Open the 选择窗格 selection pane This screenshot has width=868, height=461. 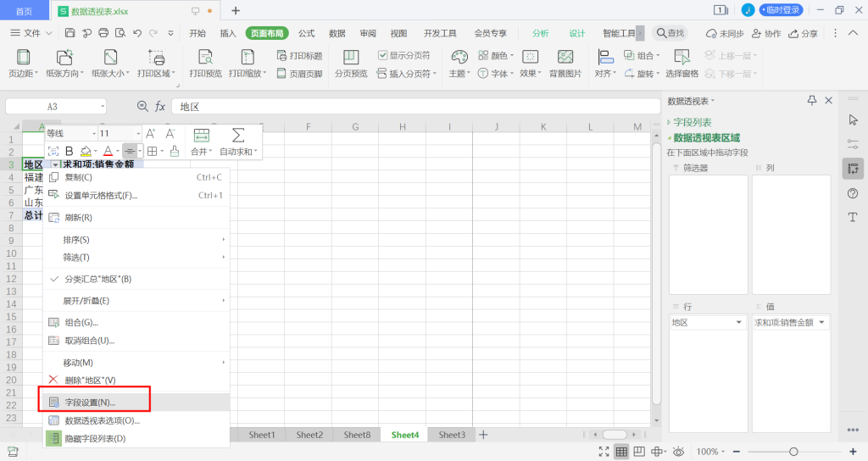(682, 63)
